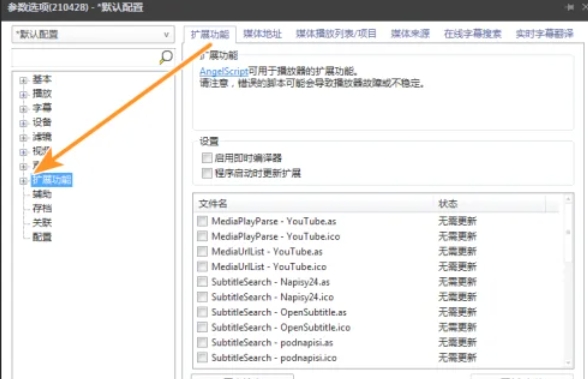Click the file list scroll-down arrow

click(x=568, y=362)
